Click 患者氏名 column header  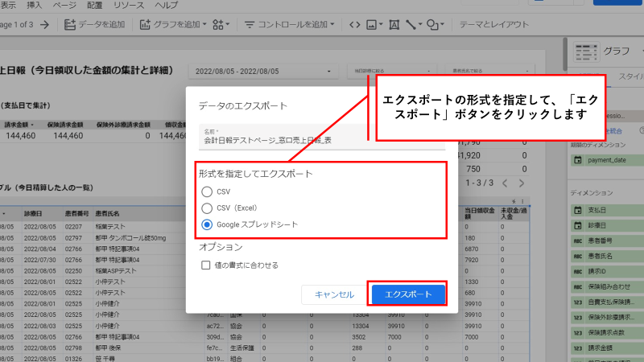tap(107, 213)
